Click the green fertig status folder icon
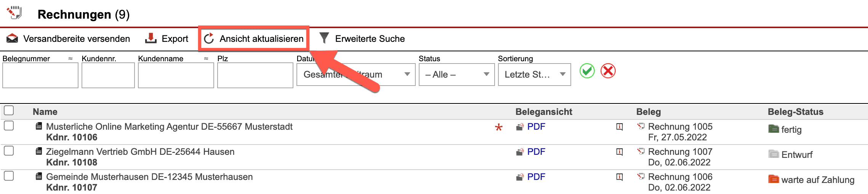This screenshot has width=868, height=194. pos(773,129)
